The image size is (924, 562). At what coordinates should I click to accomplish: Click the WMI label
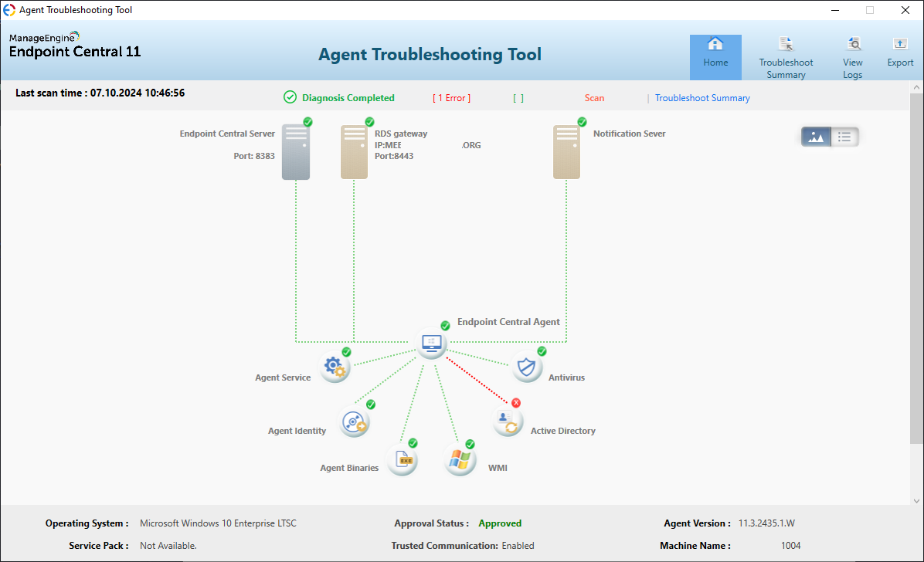click(x=498, y=468)
